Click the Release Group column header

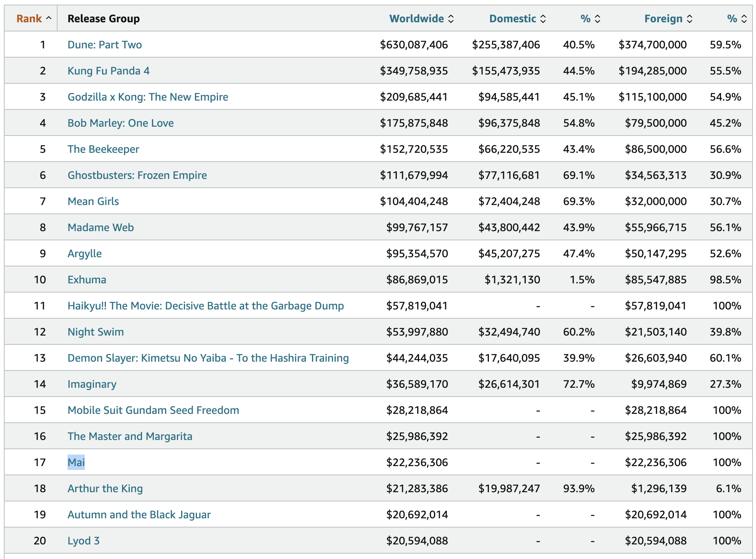point(104,18)
